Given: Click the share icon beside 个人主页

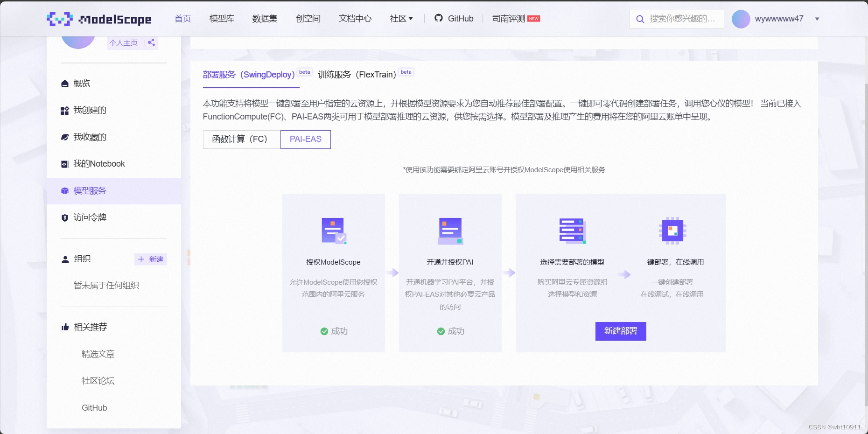Looking at the screenshot, I should point(151,42).
